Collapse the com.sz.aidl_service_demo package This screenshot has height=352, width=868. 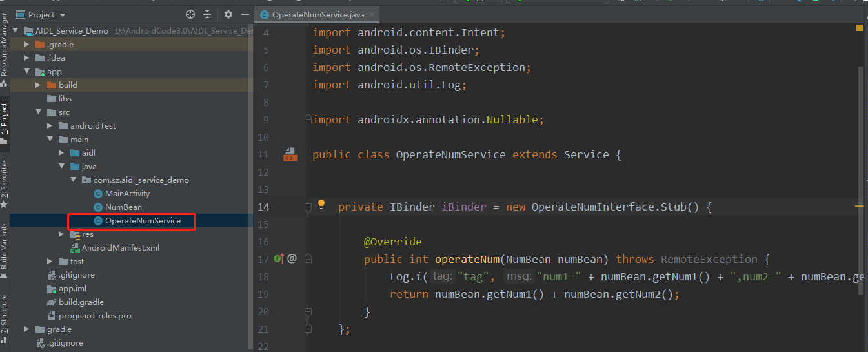(x=73, y=180)
